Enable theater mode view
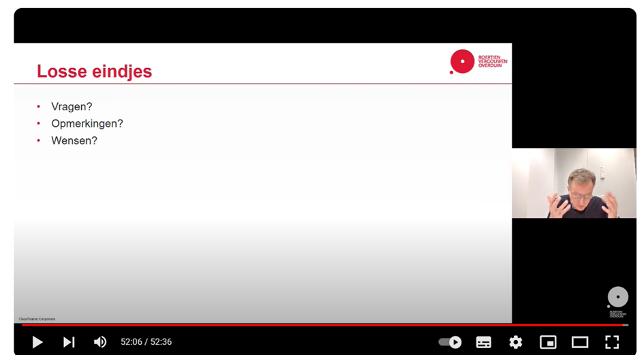 point(580,342)
